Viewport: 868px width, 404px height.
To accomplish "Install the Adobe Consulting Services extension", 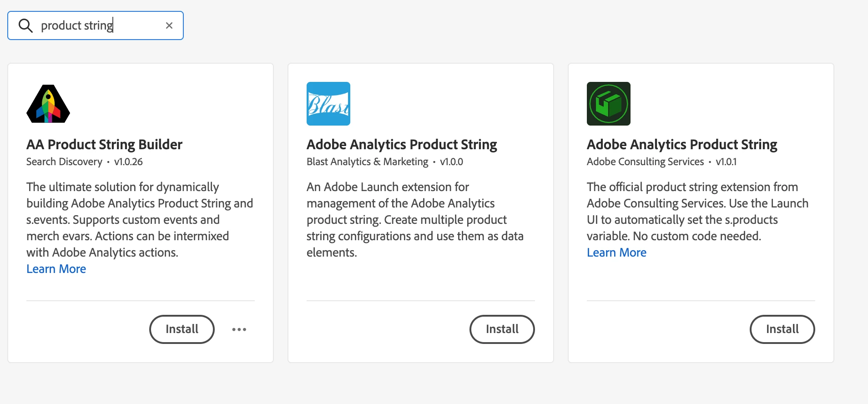I will coord(782,329).
